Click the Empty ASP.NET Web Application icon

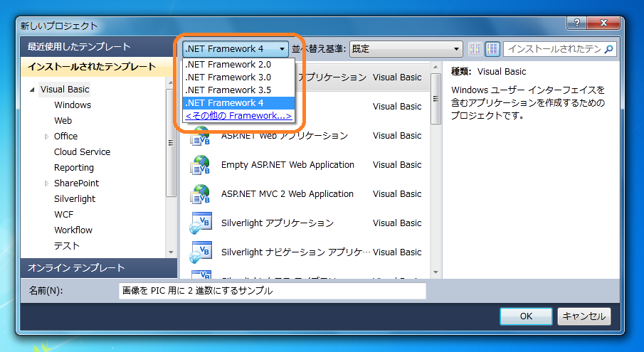pos(200,165)
